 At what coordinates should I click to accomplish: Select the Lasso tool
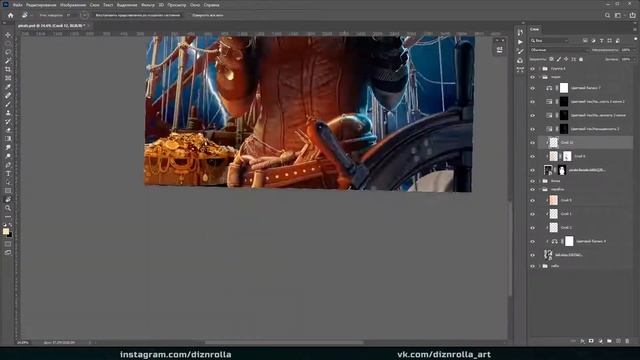coord(8,52)
